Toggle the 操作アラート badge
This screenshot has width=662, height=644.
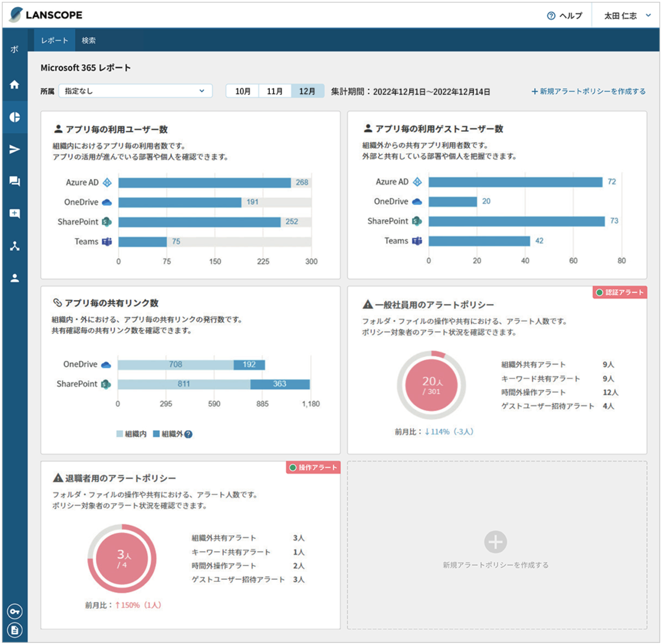click(313, 468)
